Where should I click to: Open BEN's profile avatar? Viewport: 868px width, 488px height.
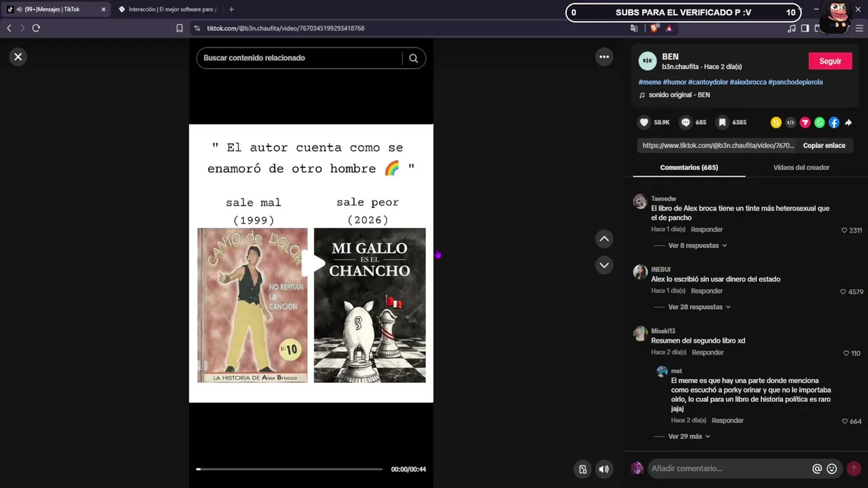(x=648, y=61)
